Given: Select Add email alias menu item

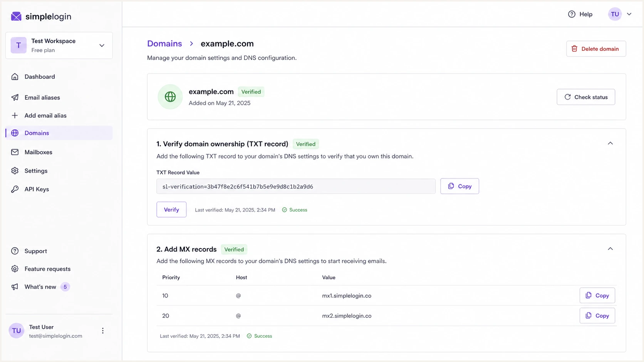Looking at the screenshot, I should (59, 115).
